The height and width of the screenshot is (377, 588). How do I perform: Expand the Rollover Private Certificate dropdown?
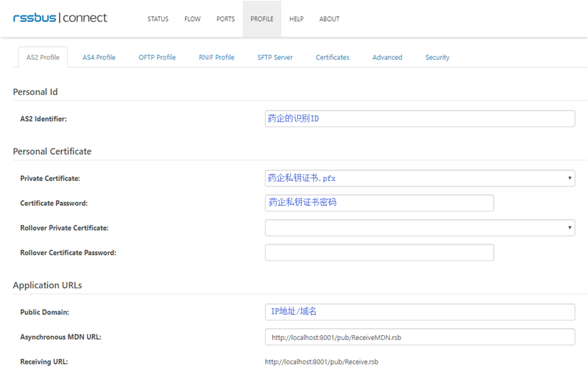pyautogui.click(x=420, y=228)
